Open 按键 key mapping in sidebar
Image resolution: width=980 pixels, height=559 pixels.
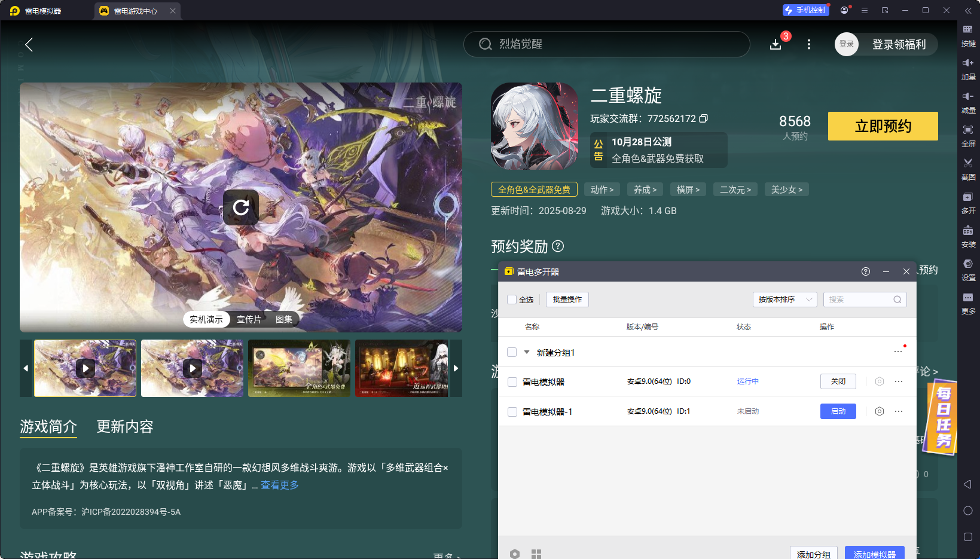[x=968, y=36]
